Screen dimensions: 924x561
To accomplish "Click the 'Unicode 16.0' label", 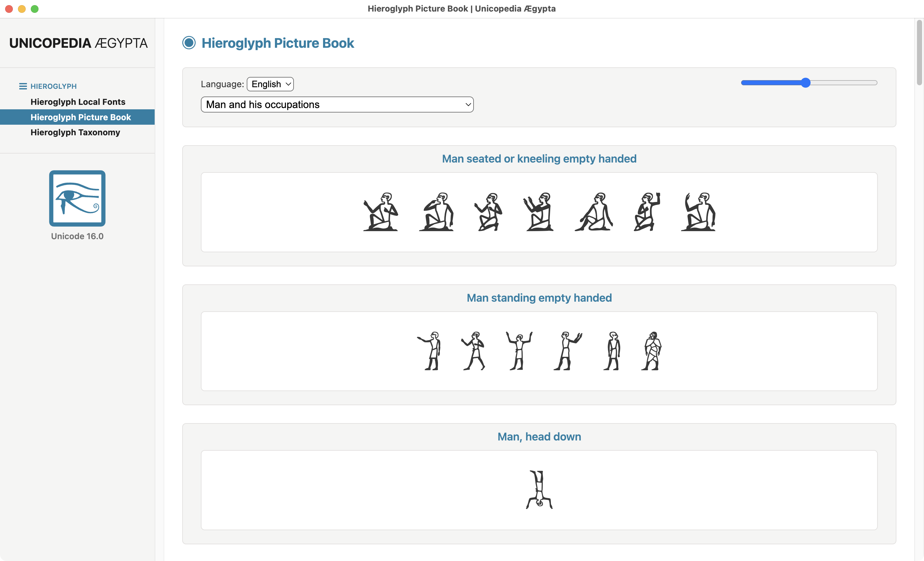I will tap(77, 236).
